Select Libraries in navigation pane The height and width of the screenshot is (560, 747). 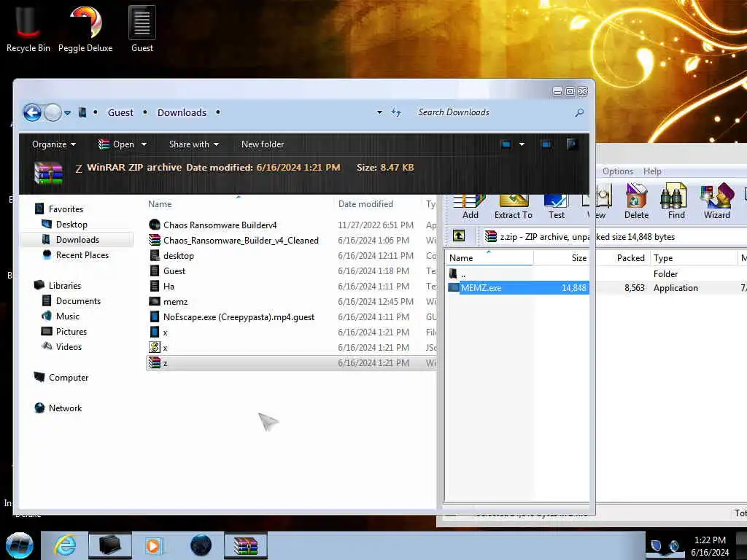(65, 286)
